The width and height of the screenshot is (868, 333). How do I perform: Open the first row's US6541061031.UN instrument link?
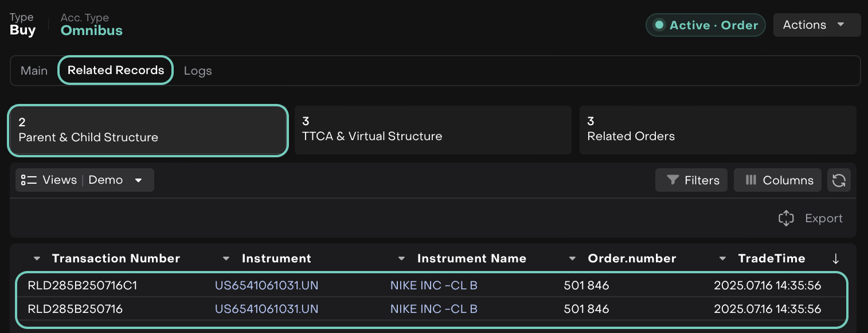(x=267, y=285)
